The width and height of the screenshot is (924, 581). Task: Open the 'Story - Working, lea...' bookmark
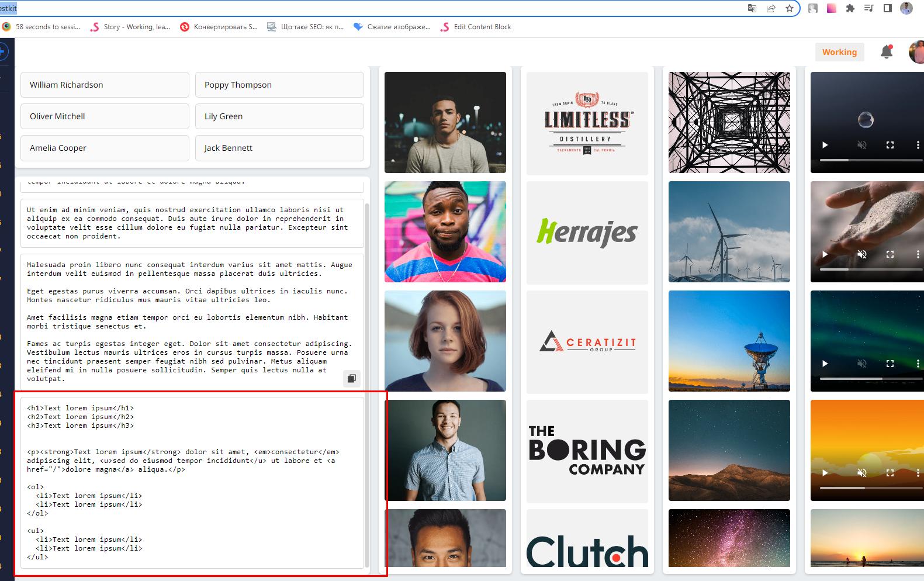coord(130,27)
